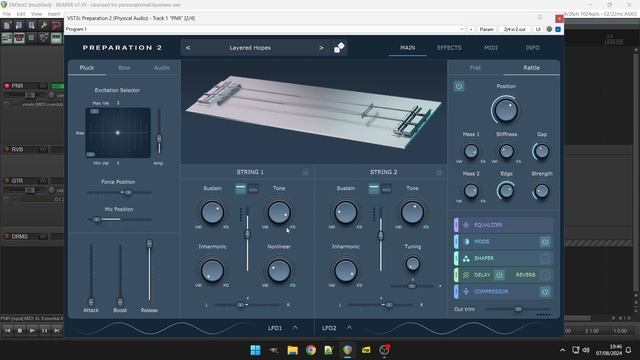Click the REAPER transport stop button
This screenshot has width=640, height=360.
point(20,330)
